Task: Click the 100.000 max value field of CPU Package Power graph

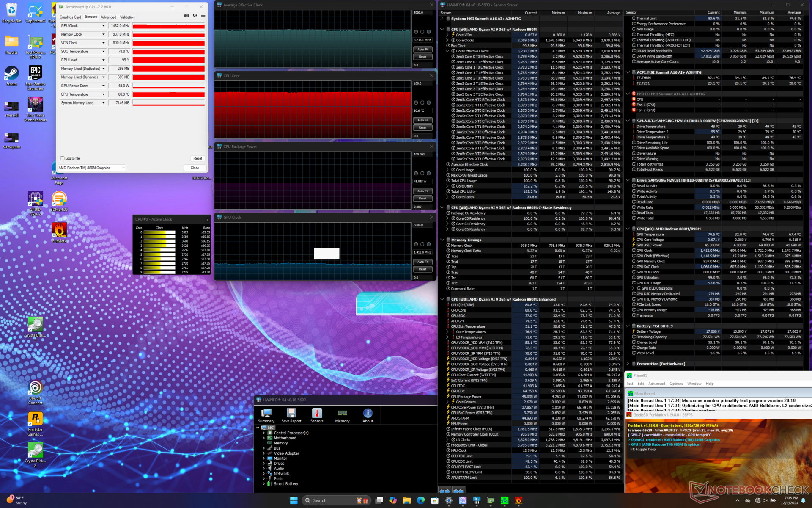Action: pos(422,154)
